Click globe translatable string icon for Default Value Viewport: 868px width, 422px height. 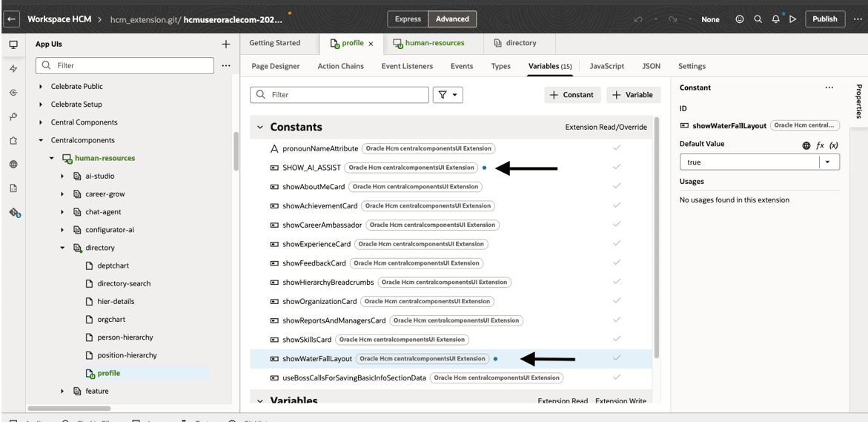806,145
